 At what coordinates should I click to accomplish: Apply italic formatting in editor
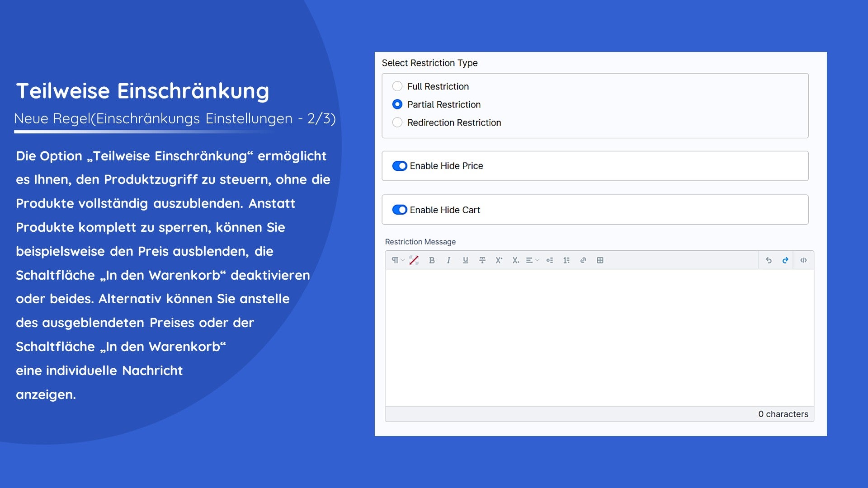click(x=448, y=260)
